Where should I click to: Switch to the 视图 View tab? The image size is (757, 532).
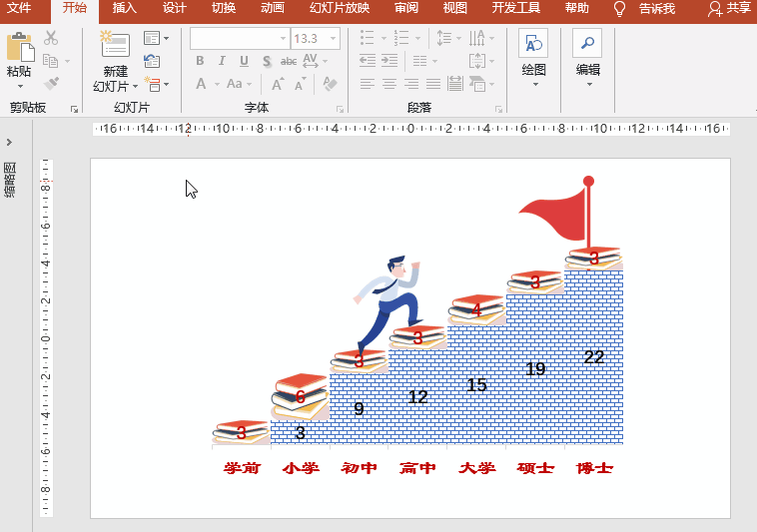pyautogui.click(x=454, y=8)
